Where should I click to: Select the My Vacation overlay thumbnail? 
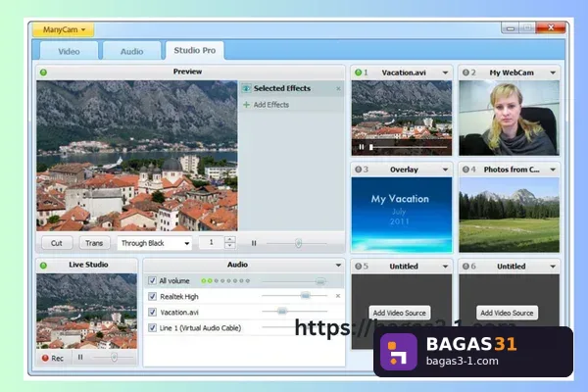[x=402, y=215]
